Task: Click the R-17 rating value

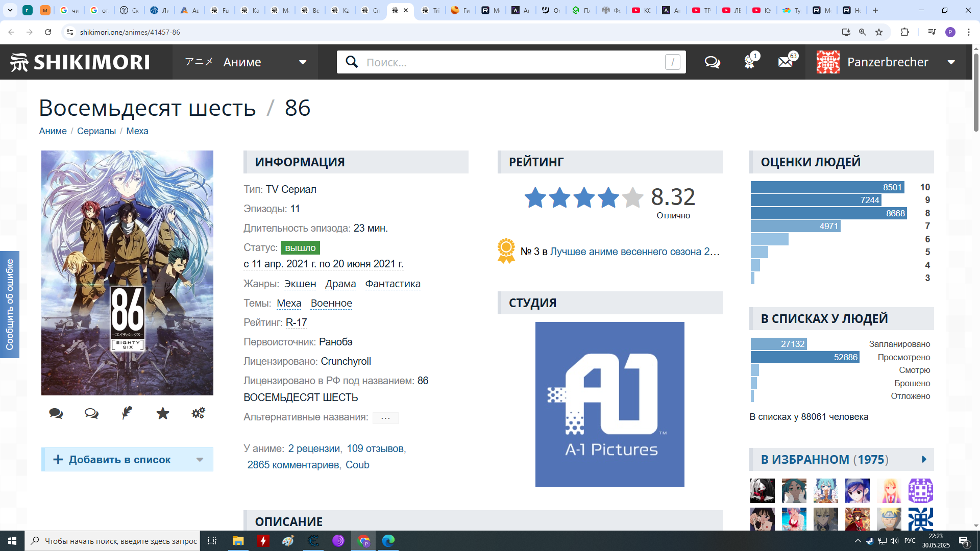Action: tap(297, 322)
